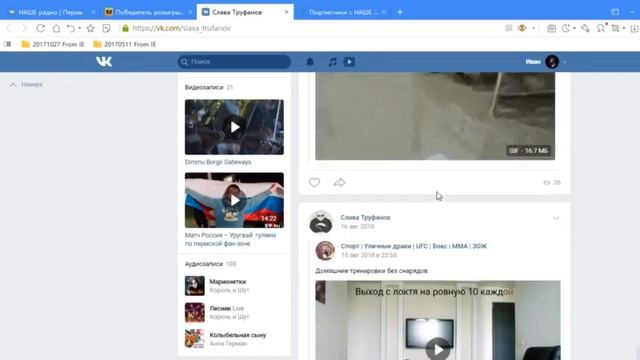
Task: Expand post options chevron on Слава Труфанов post
Action: click(x=556, y=218)
